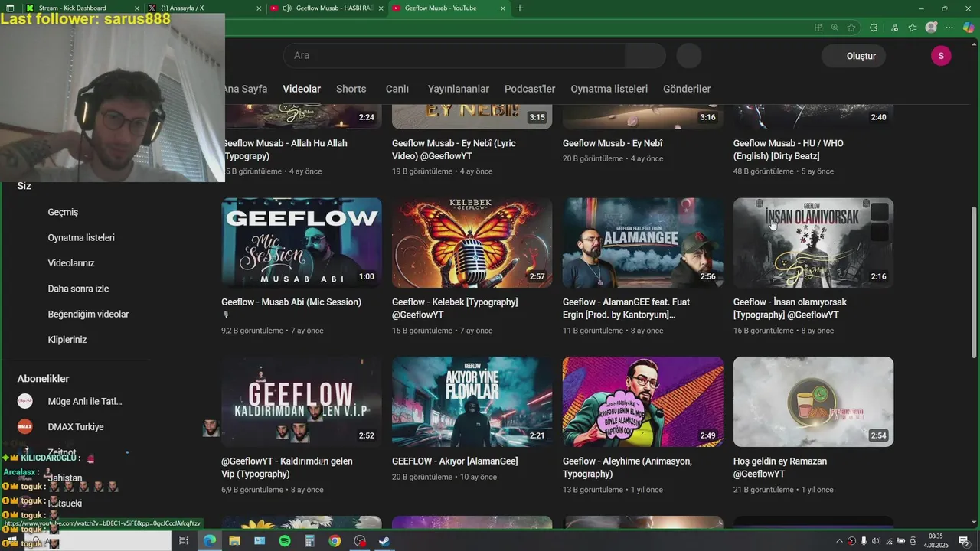Focus the YouTube Ara search field

[x=454, y=55]
